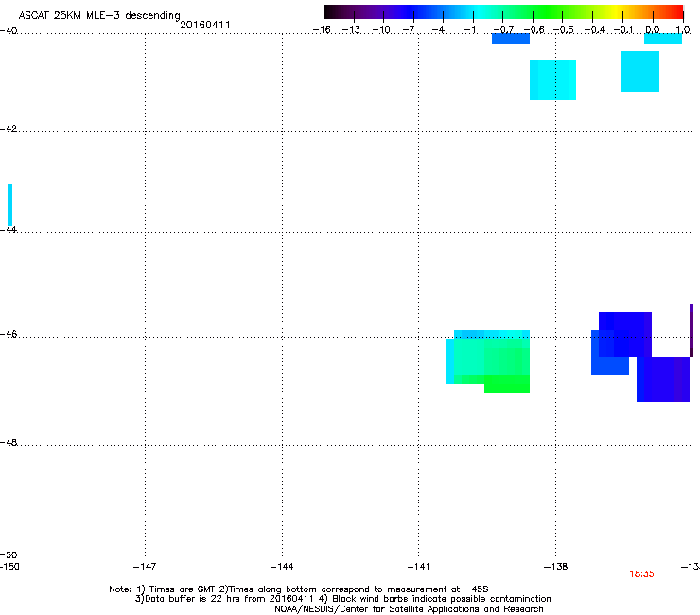Click the -150 longitude label

9,567
